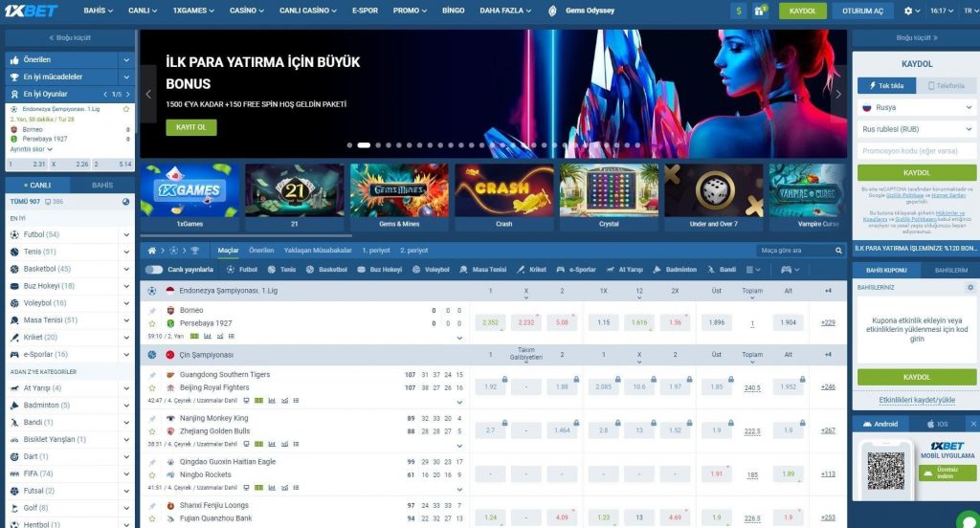980x528 pixels.
Task: Select Kriket sport filter
Action: [531, 270]
